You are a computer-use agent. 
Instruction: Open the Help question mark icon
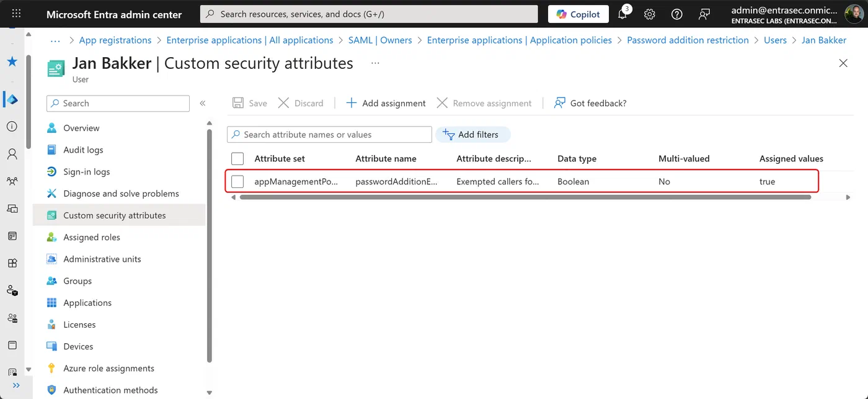[677, 14]
